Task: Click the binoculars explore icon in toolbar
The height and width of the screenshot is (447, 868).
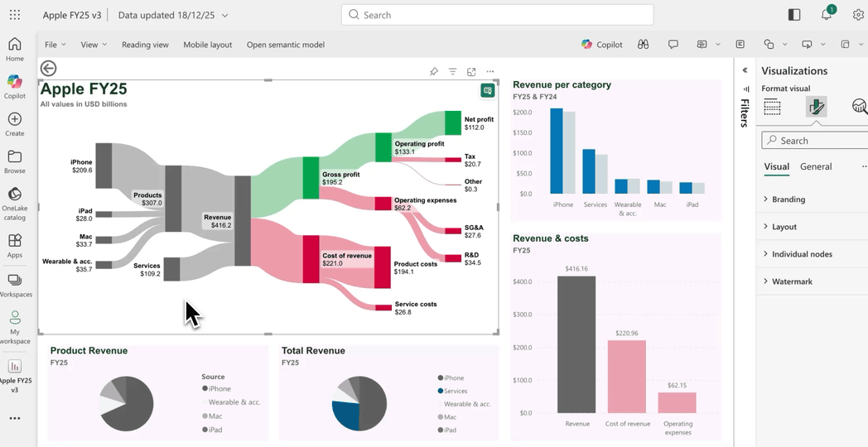Action: 643,45
